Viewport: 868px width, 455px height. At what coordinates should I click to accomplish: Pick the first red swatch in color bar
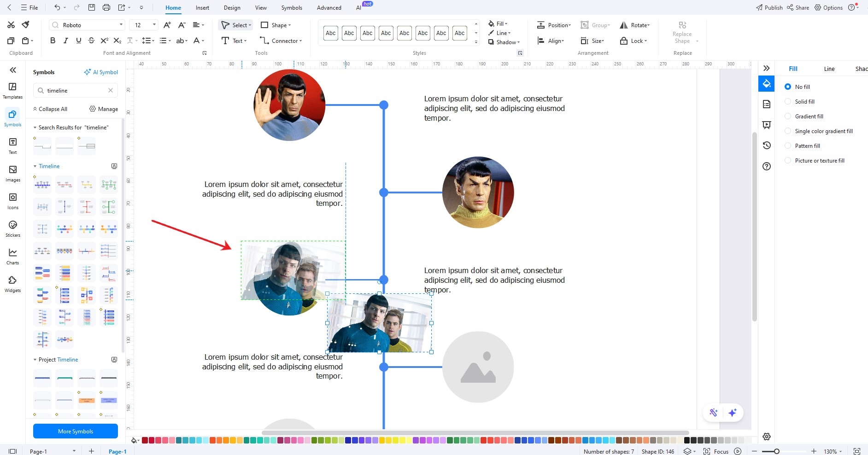tap(145, 440)
